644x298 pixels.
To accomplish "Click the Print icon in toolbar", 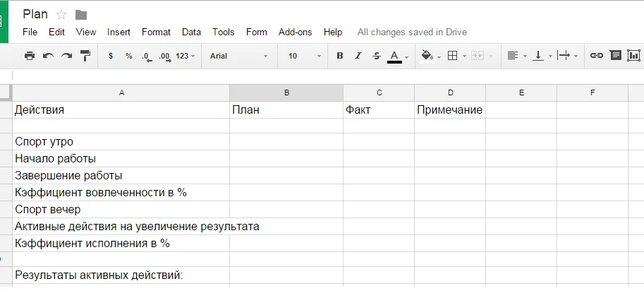I will point(30,56).
